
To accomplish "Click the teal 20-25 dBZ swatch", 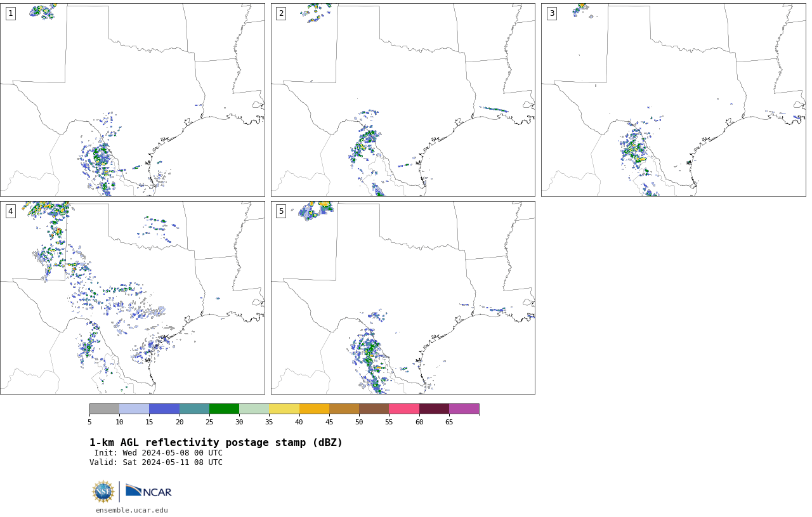I will click(194, 409).
